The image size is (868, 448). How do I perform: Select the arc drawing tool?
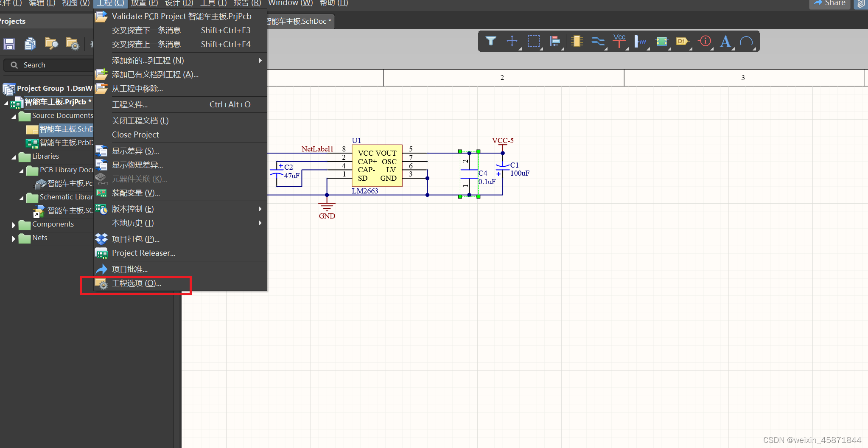(x=746, y=41)
